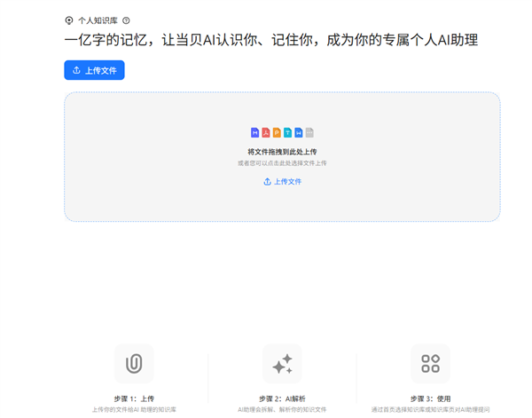Screen dimensions: 532x418
Task: Select the blue Markdown file type icon
Action: pos(255,133)
